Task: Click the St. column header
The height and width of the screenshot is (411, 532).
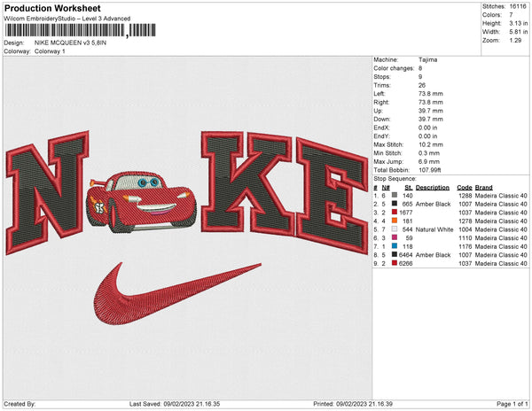Action: click(409, 187)
